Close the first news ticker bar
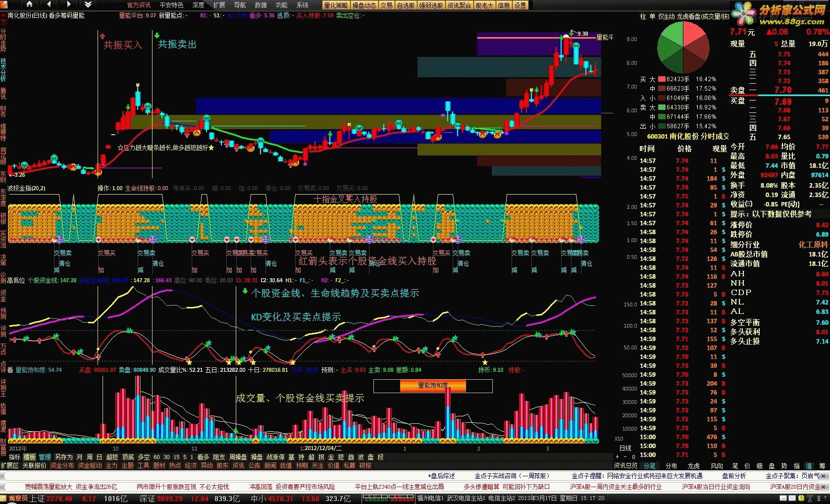Screen dimensions: 830x504 (823, 476)
